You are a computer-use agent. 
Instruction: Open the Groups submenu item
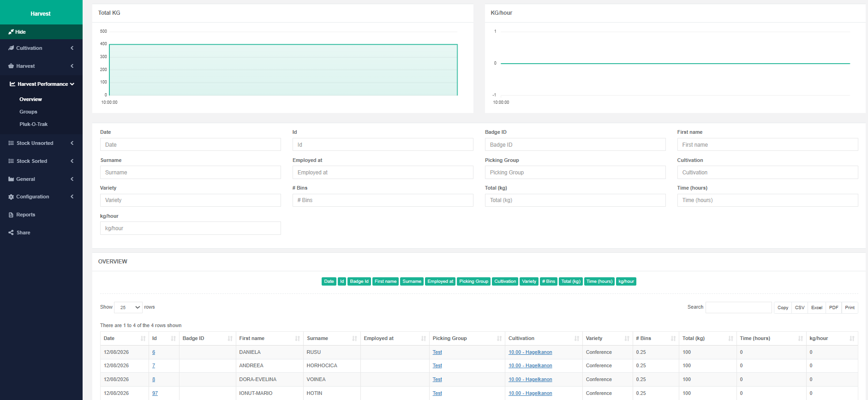(28, 112)
